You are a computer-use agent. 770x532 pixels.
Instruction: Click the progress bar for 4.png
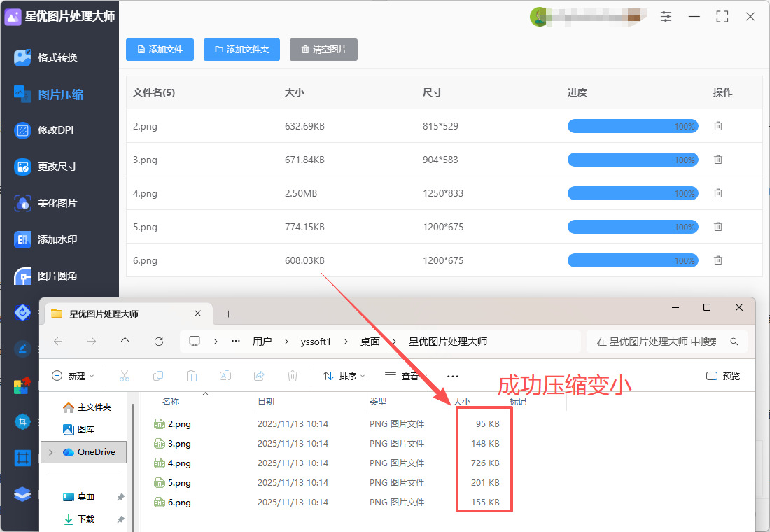click(633, 193)
